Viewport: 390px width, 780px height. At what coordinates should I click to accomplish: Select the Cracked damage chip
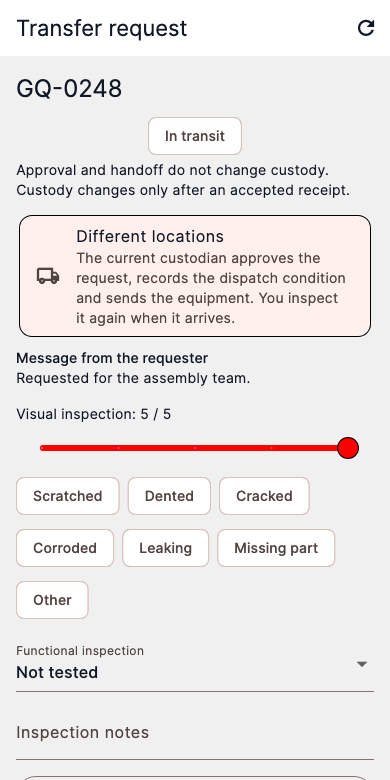point(264,496)
